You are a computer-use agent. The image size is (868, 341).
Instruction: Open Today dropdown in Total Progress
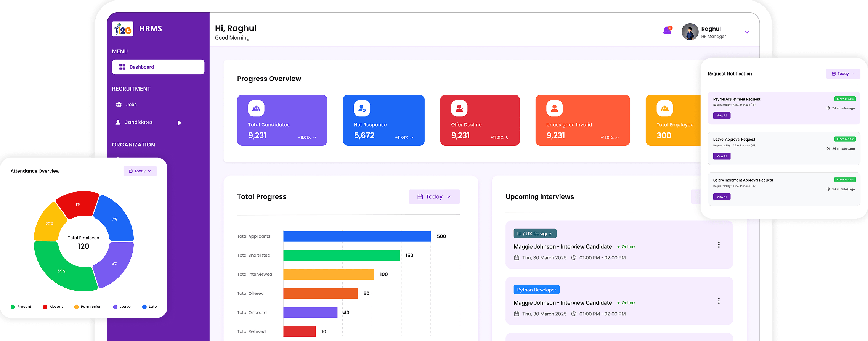434,197
